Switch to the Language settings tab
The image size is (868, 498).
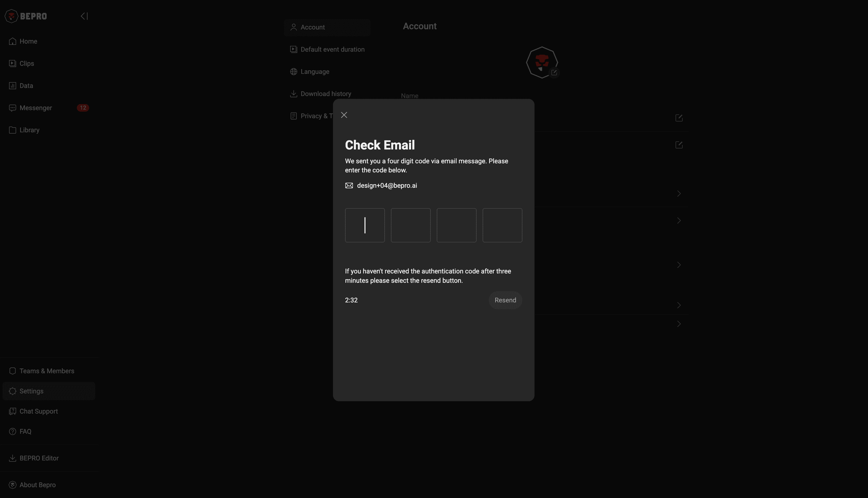click(x=315, y=72)
